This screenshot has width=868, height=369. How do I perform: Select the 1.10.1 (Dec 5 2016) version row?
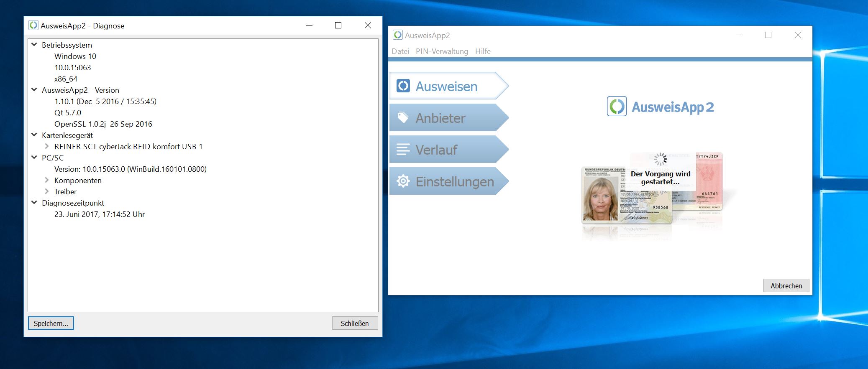click(105, 101)
